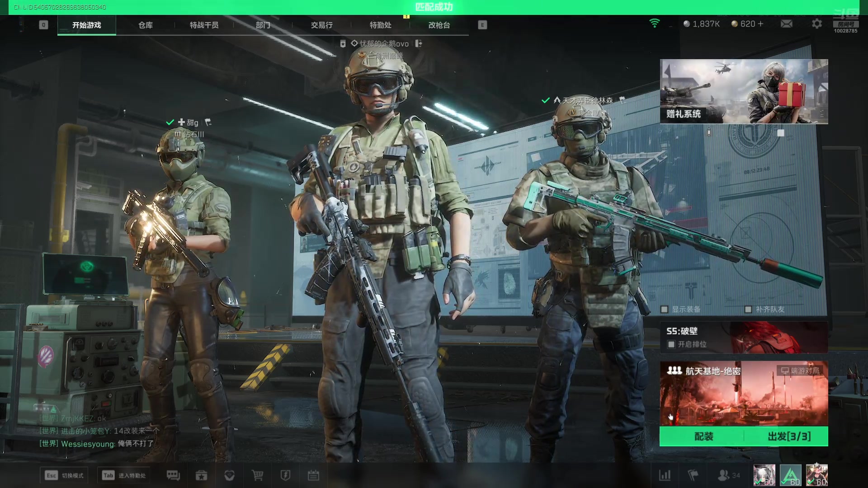Screen dimensions: 868x488
Task: Click the silver-haired teammate avatar
Action: (764, 475)
